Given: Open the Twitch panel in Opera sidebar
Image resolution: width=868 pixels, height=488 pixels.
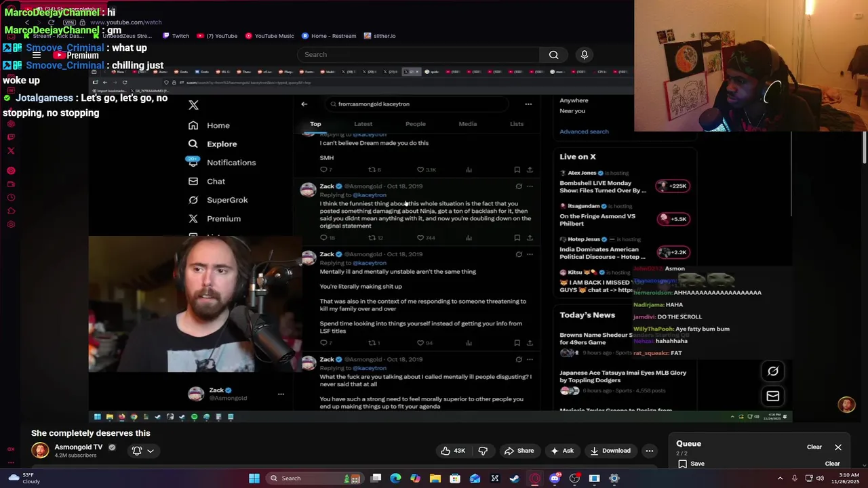Looking at the screenshot, I should click(11, 137).
